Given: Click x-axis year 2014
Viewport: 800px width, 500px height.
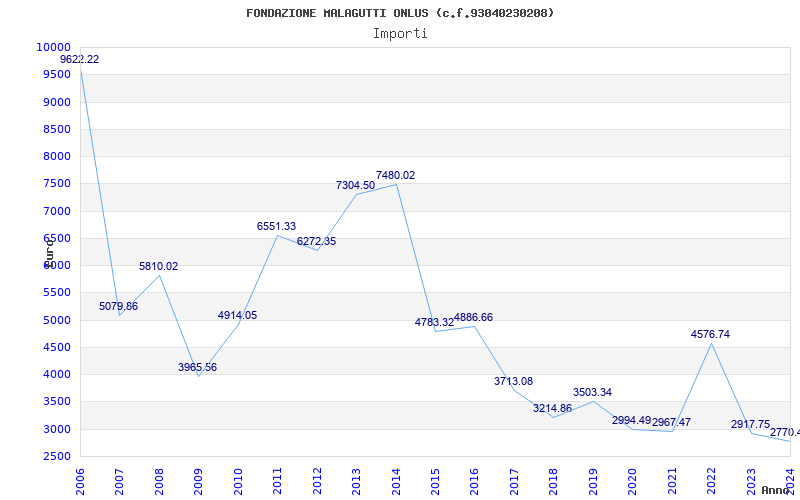Looking at the screenshot, I should [395, 482].
